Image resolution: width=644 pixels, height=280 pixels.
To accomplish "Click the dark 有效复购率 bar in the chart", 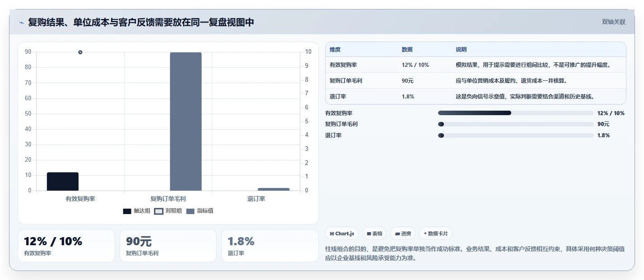I will pyautogui.click(x=63, y=182).
